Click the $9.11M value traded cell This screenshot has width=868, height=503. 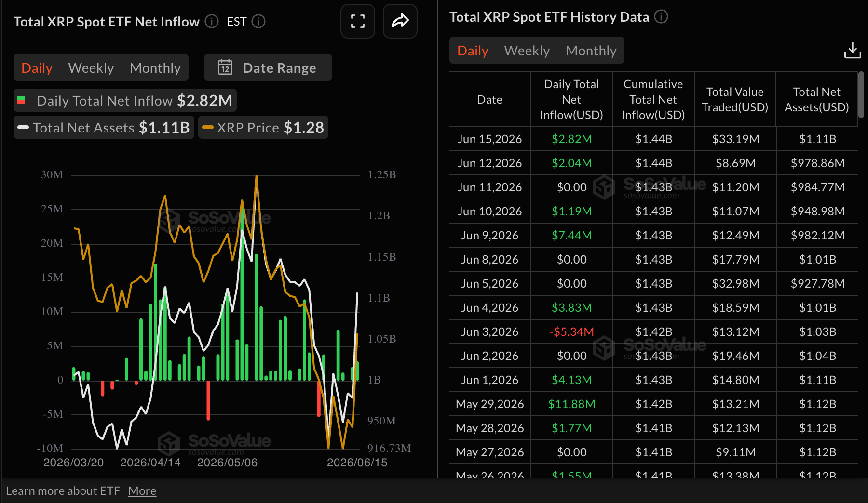pos(736,452)
